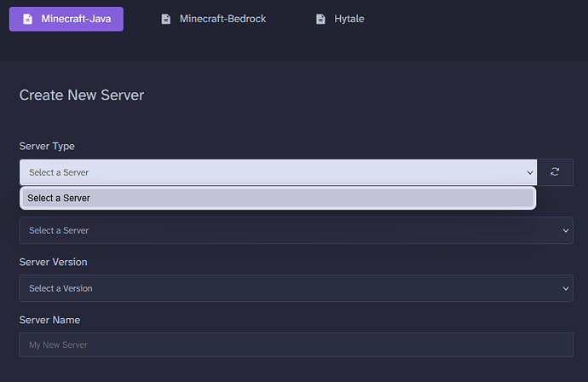Click the 'Server Type' label

47,146
